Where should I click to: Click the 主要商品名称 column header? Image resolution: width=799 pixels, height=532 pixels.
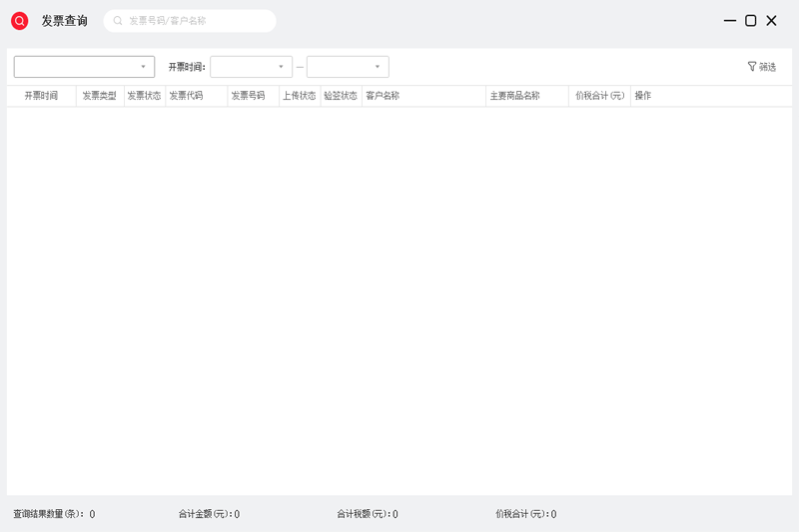pyautogui.click(x=527, y=96)
